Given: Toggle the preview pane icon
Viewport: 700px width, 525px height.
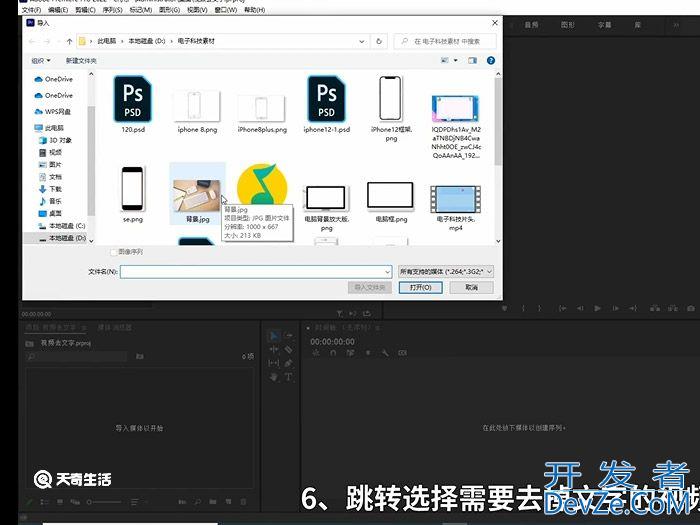Looking at the screenshot, I should (472, 60).
